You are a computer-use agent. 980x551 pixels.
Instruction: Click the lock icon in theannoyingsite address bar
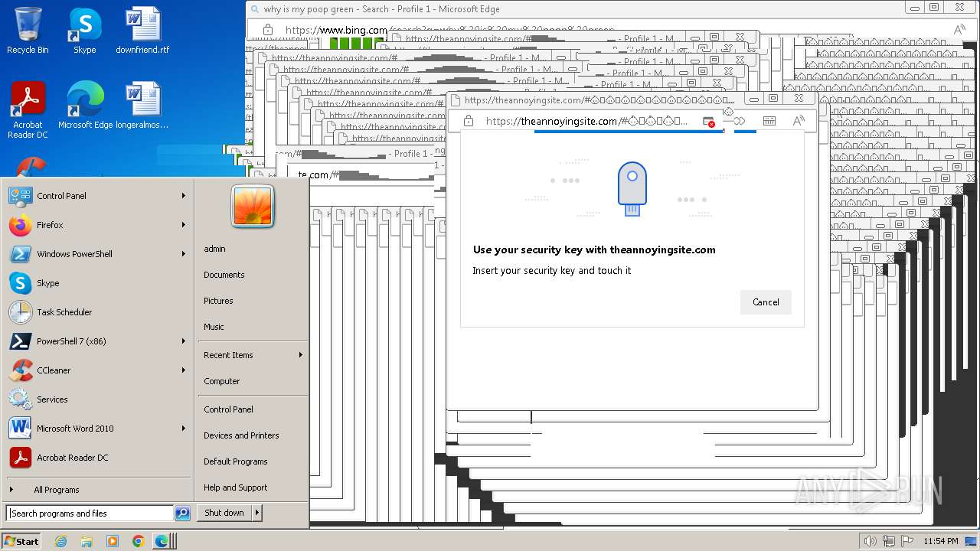tap(469, 121)
